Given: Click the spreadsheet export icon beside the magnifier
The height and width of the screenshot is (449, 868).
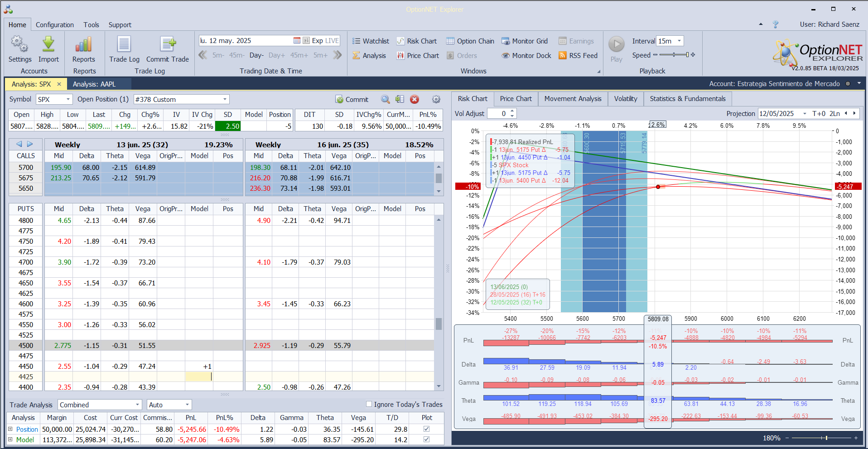Looking at the screenshot, I should coord(400,99).
